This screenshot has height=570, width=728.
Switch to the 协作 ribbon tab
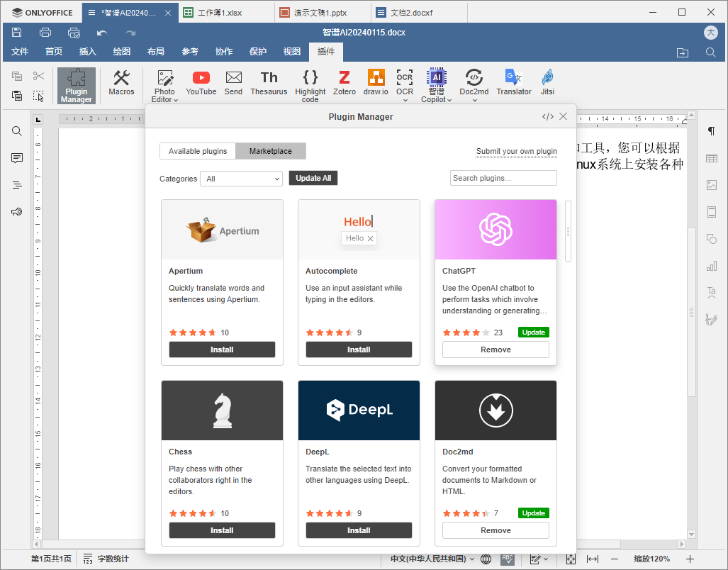click(x=224, y=52)
